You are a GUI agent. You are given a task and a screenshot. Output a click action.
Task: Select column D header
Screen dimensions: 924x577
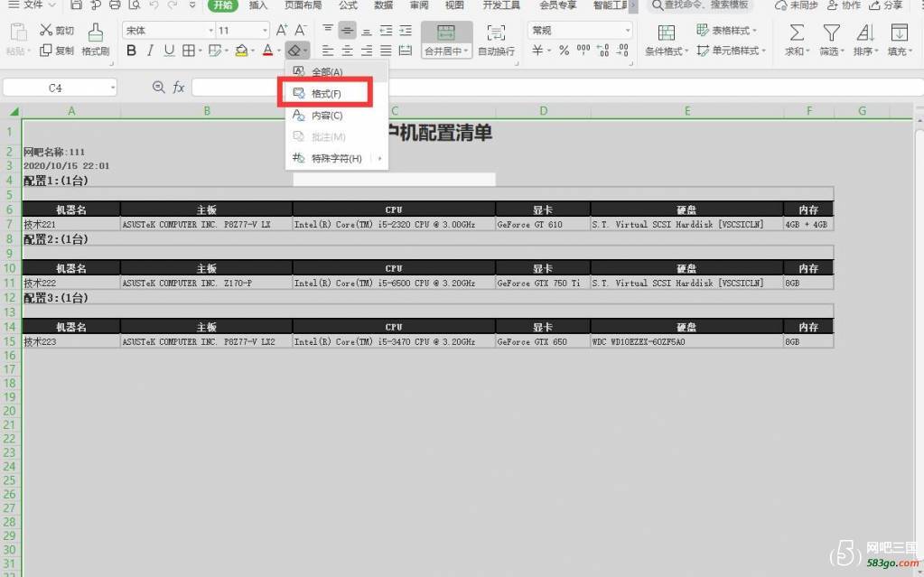pos(543,111)
